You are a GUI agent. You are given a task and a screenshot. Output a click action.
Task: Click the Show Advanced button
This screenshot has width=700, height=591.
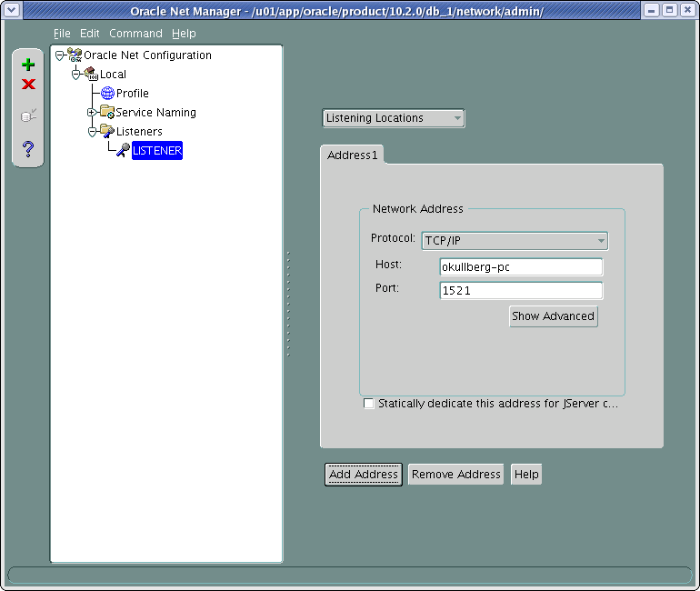click(553, 316)
